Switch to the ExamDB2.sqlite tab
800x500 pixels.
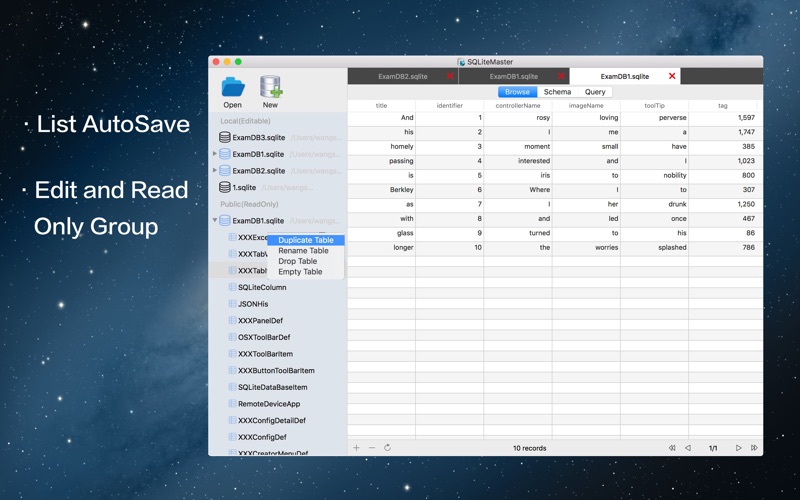(x=403, y=76)
